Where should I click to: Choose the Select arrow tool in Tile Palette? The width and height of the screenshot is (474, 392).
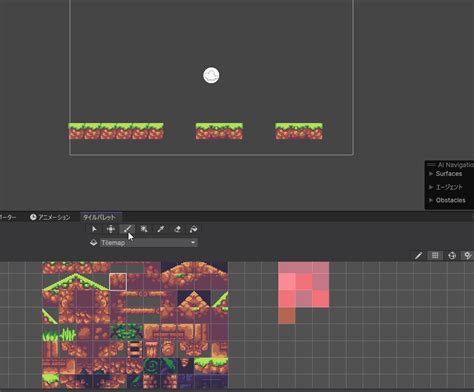click(x=94, y=229)
